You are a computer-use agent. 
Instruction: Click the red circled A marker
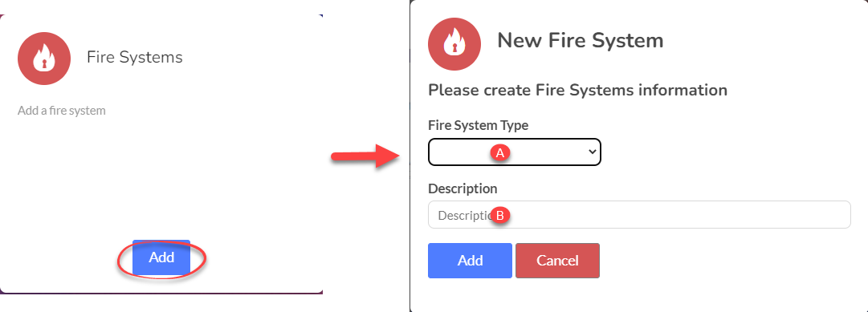click(500, 153)
